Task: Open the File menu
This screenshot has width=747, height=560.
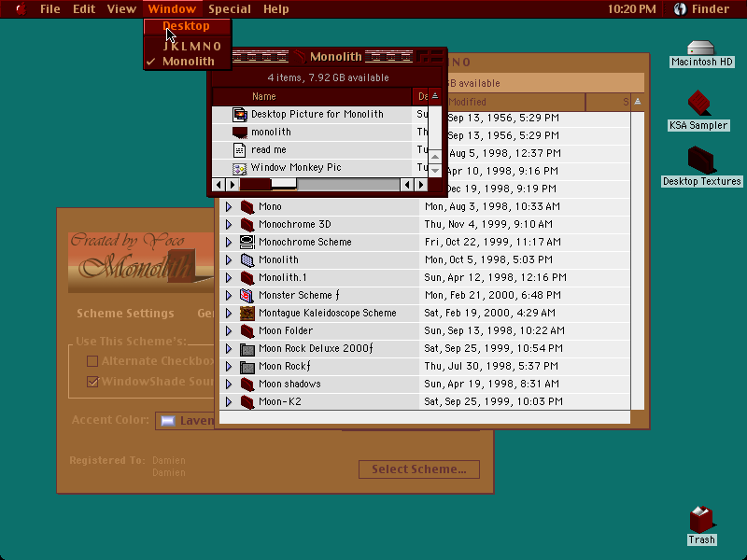Action: point(50,9)
